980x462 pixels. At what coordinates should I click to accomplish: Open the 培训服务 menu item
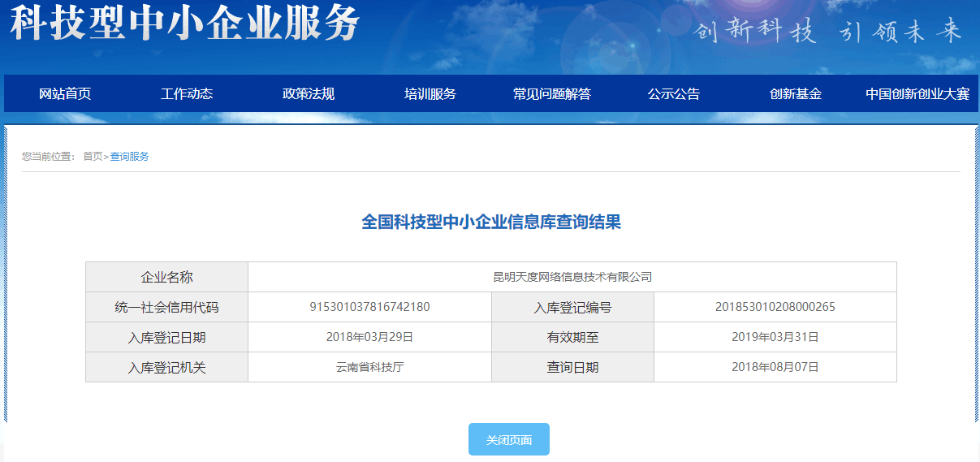pyautogui.click(x=430, y=93)
